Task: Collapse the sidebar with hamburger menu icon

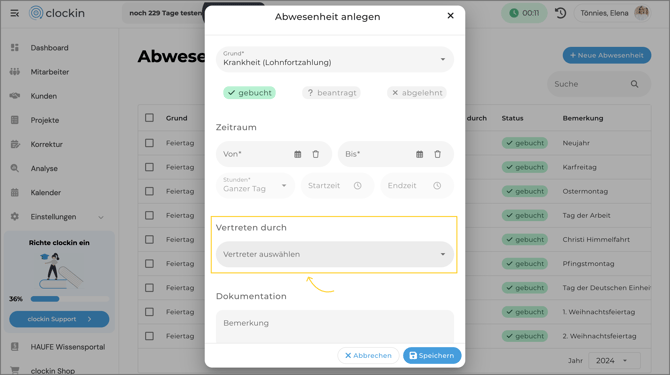Action: [15, 13]
